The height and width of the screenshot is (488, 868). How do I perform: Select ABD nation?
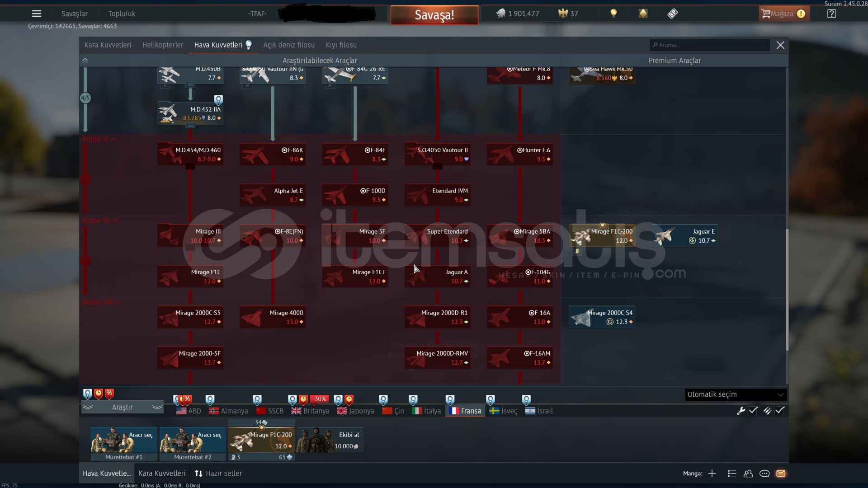189,411
